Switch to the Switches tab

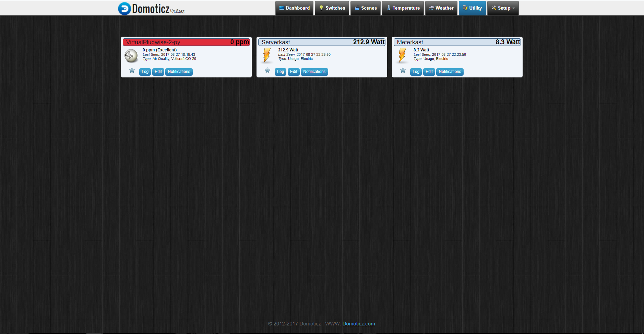point(332,8)
